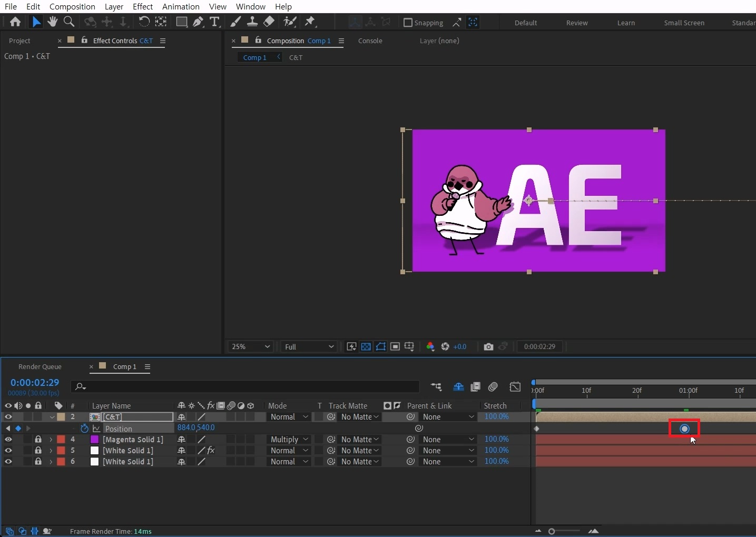Toggle the Position stopwatch

[84, 429]
